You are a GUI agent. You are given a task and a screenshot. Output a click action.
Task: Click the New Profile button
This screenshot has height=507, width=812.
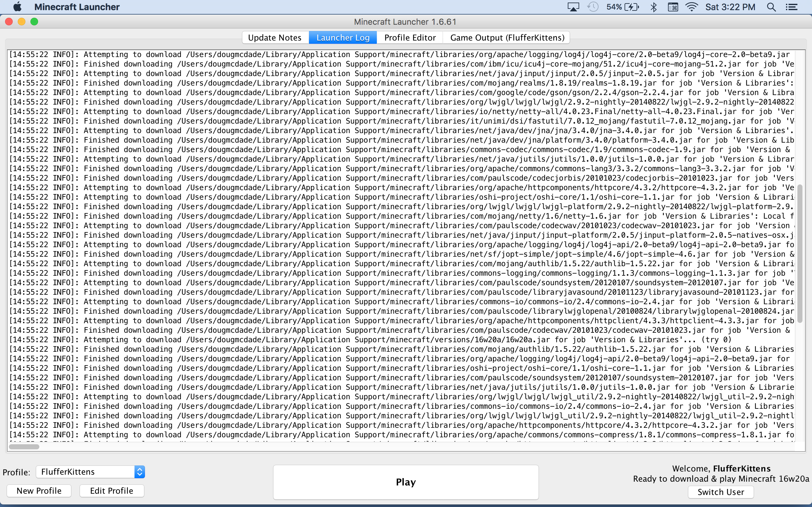click(x=39, y=491)
